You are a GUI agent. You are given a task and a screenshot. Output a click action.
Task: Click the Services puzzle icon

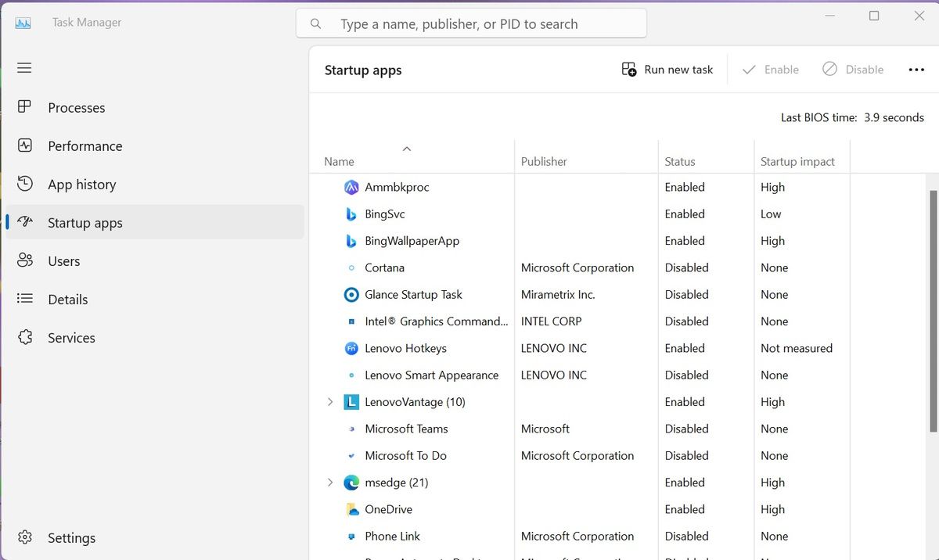pos(25,337)
